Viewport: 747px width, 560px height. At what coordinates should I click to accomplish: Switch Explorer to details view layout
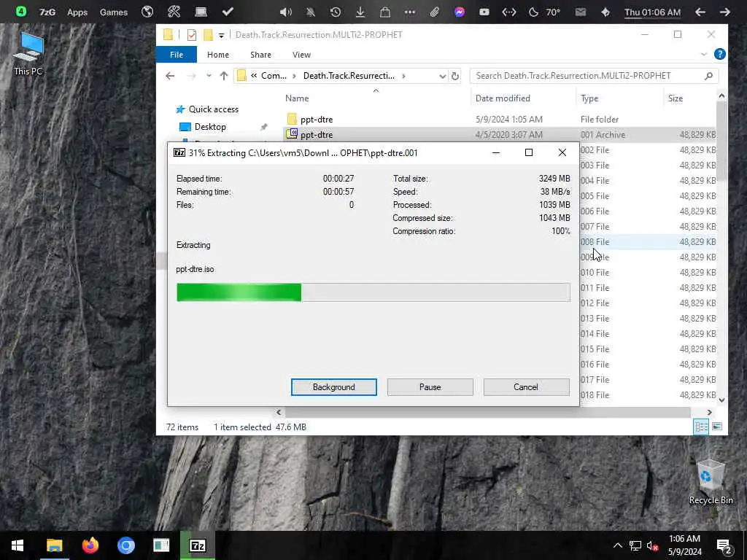701,427
